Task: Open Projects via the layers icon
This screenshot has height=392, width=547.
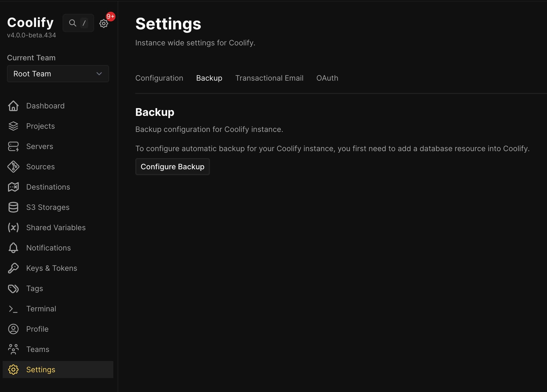Action: [x=13, y=126]
